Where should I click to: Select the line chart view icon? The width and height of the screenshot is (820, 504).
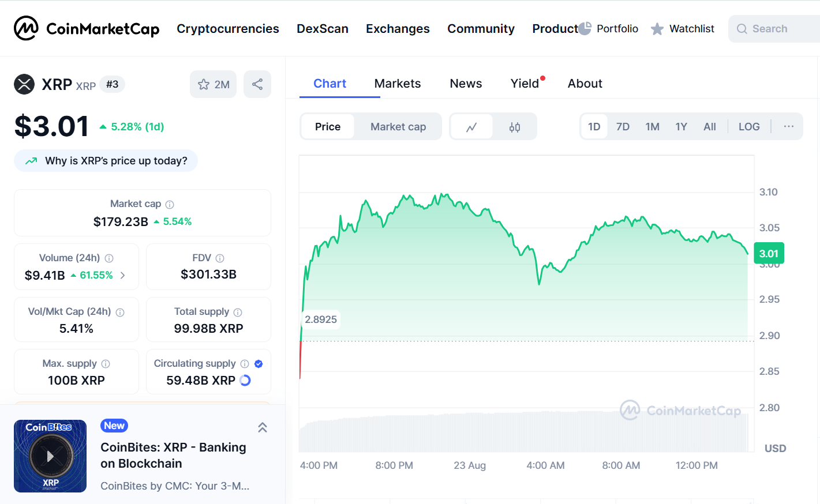coord(471,127)
